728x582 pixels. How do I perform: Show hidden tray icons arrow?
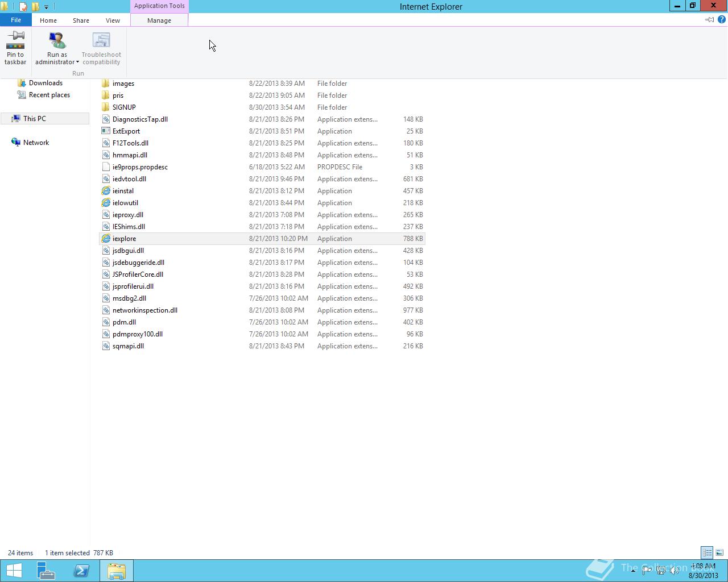633,571
